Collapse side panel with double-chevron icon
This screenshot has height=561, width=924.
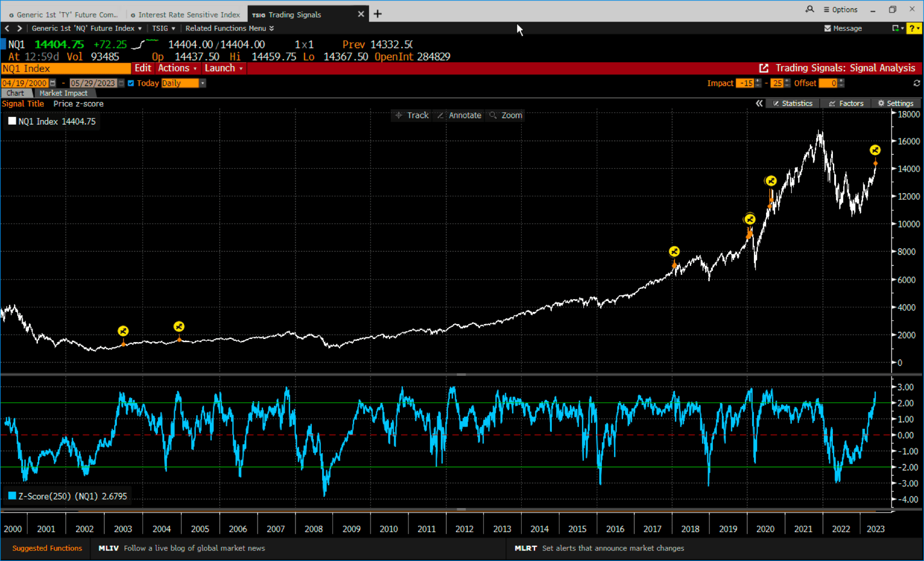[x=759, y=103]
